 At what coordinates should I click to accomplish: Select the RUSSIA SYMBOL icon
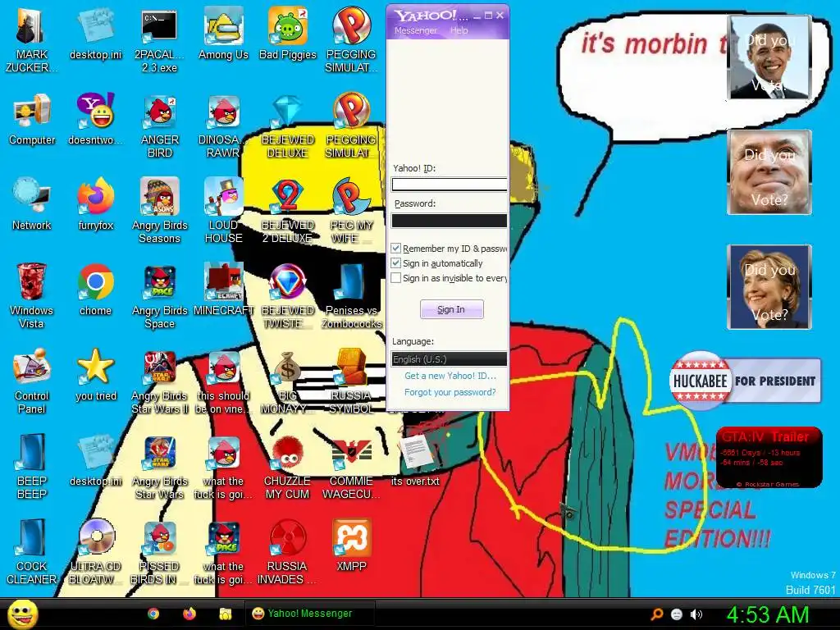(x=351, y=381)
